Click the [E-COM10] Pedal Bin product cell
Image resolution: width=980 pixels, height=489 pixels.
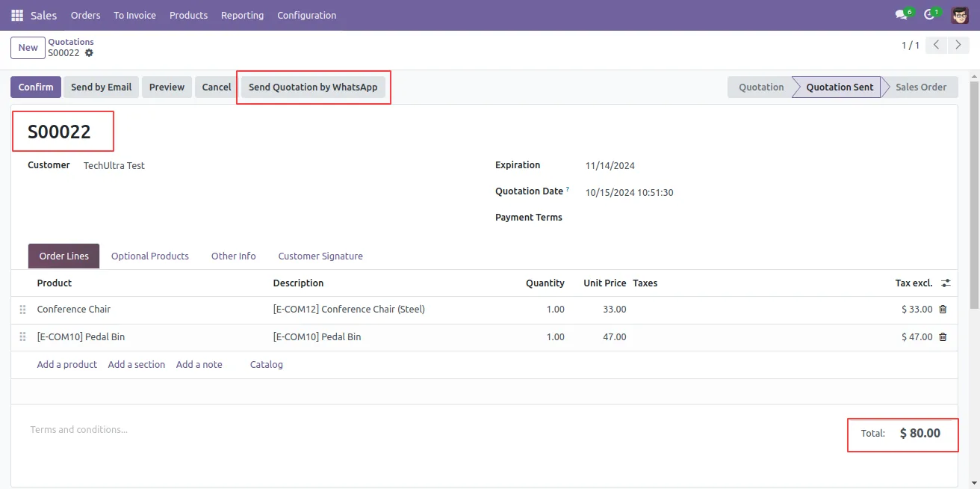pyautogui.click(x=81, y=337)
